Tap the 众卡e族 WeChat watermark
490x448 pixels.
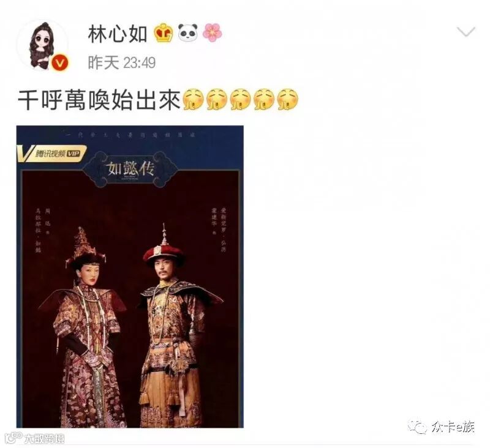coord(441,427)
